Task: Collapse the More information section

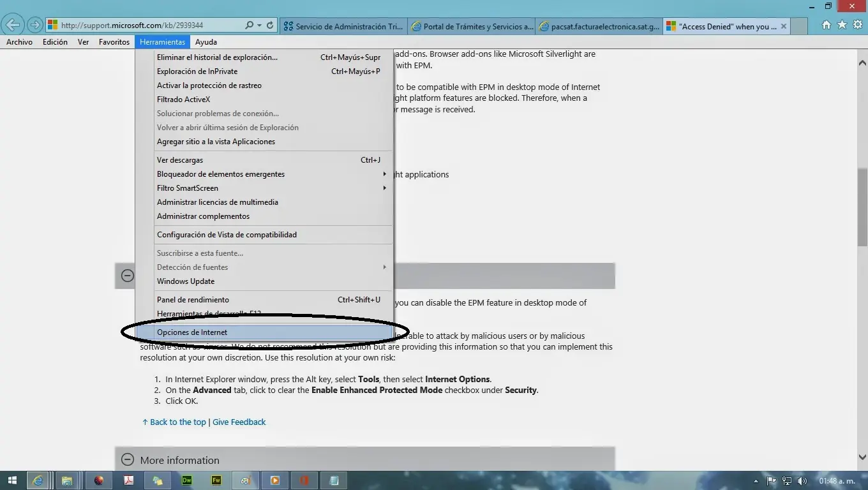Action: (128, 459)
